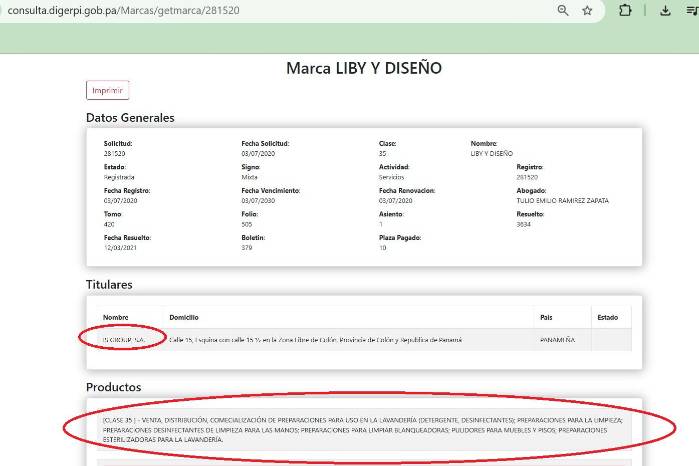This screenshot has height=466, width=699.
Task: Select Signo value Mixta
Action: (x=249, y=177)
